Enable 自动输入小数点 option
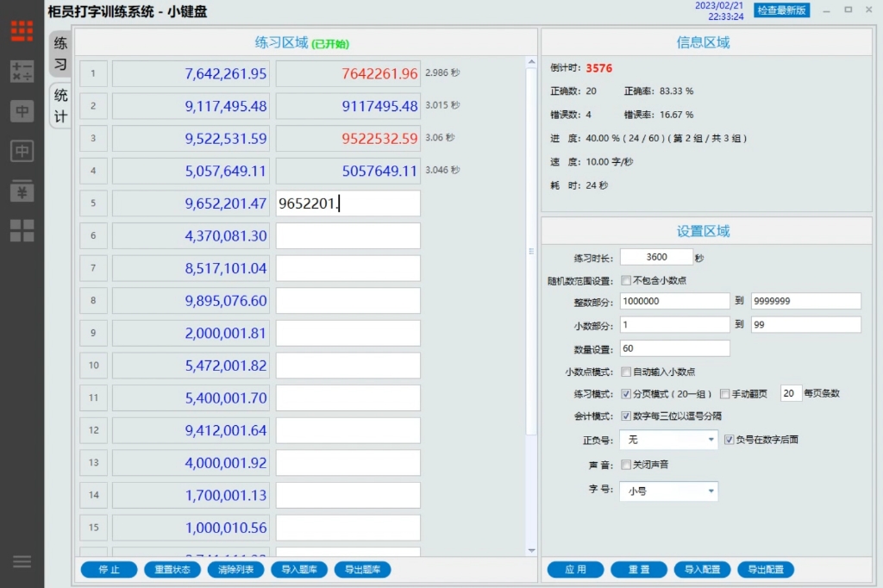The height and width of the screenshot is (588, 883). [626, 372]
